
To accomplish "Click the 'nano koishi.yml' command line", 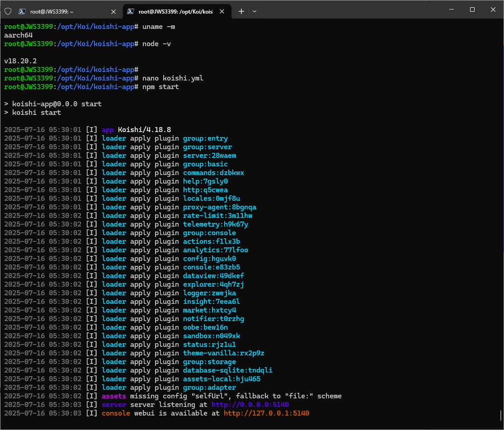I will pos(173,78).
